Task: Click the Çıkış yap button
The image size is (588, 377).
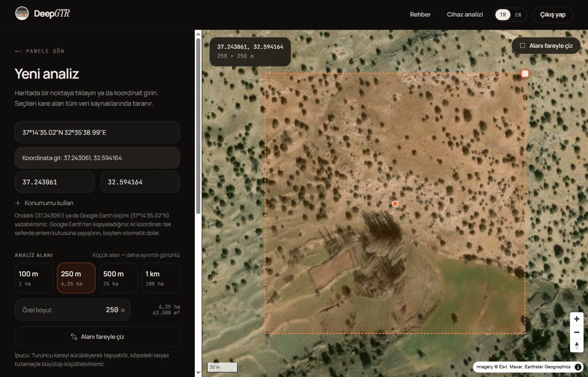Action: pos(553,15)
